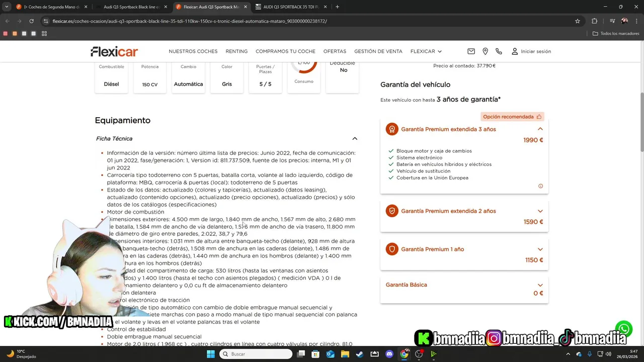Click the consumo gauge indicator

pos(304,67)
